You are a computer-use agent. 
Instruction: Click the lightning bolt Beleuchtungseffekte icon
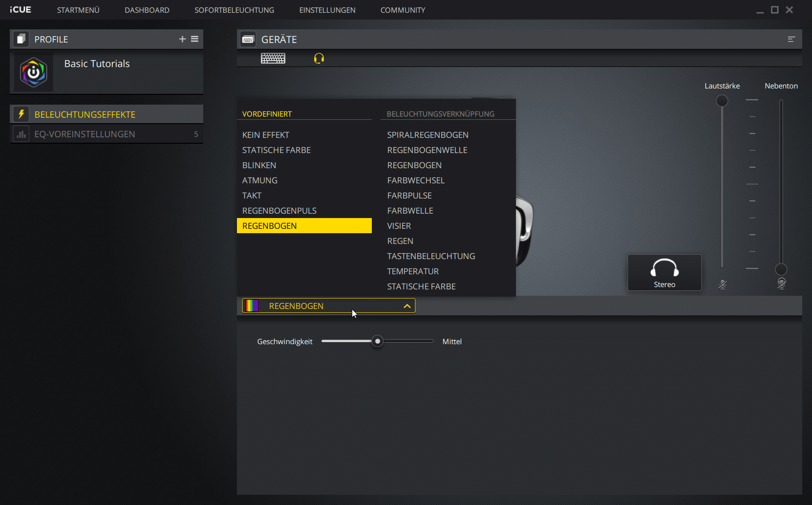(x=21, y=114)
